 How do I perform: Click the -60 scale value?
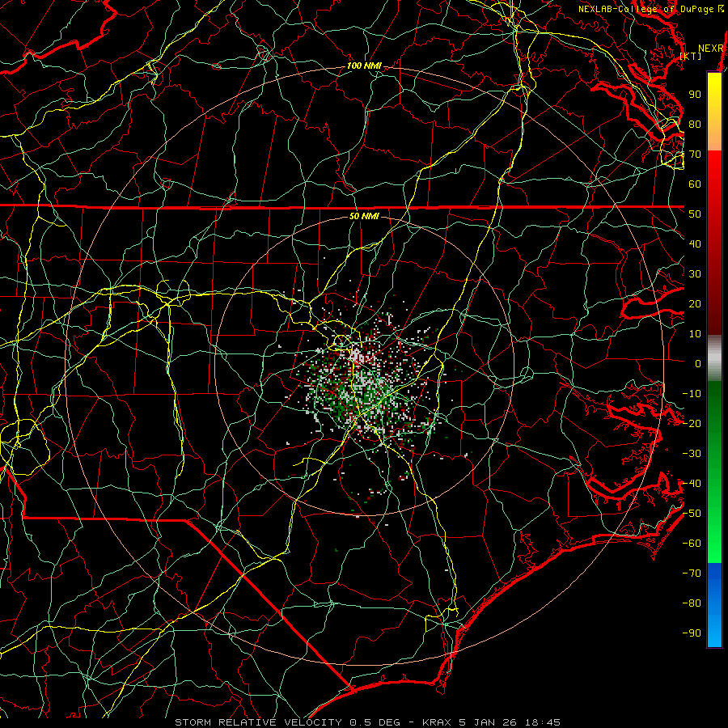(x=692, y=544)
